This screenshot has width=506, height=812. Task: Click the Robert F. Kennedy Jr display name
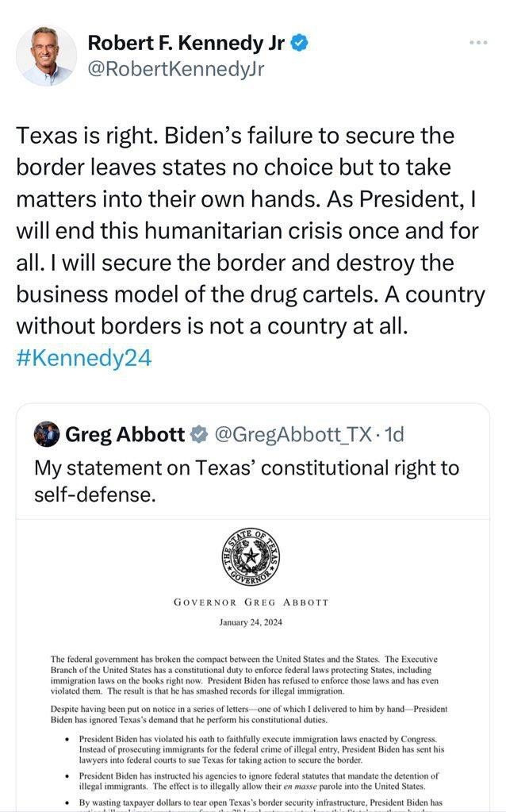tap(186, 43)
